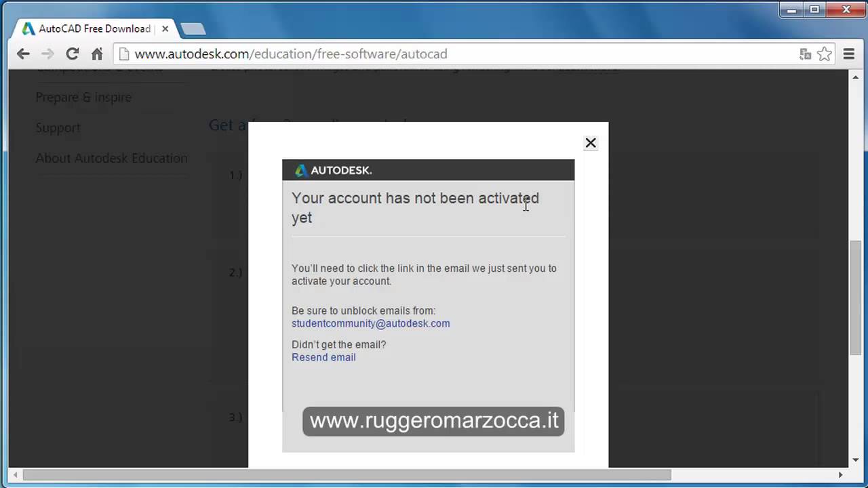This screenshot has width=868, height=488.
Task: Click the Autodesk logo in the dialog header
Action: 334,170
